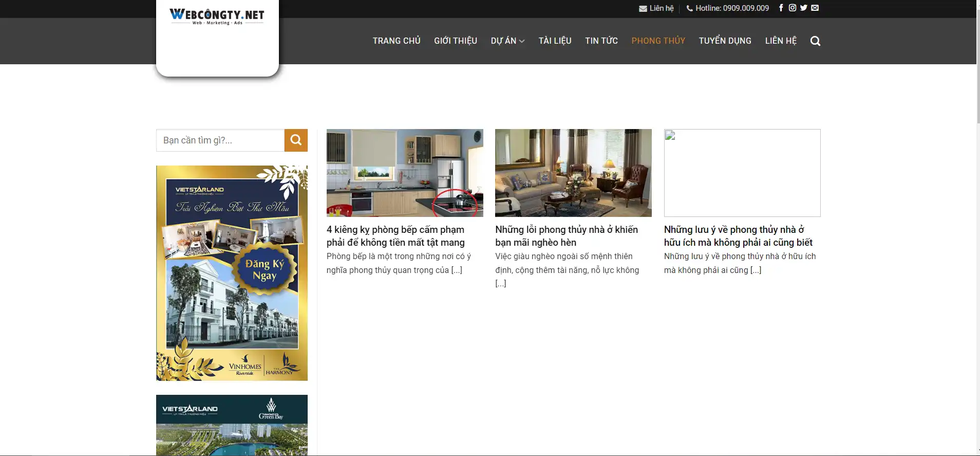The width and height of the screenshot is (980, 456).
Task: Click the Twitter bird icon
Action: (x=803, y=8)
